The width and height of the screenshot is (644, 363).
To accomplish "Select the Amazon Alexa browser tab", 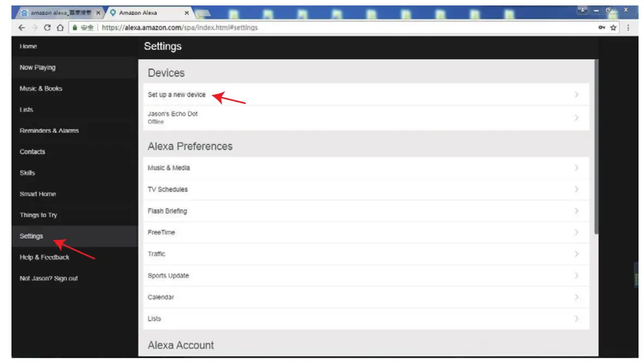I will pyautogui.click(x=149, y=13).
